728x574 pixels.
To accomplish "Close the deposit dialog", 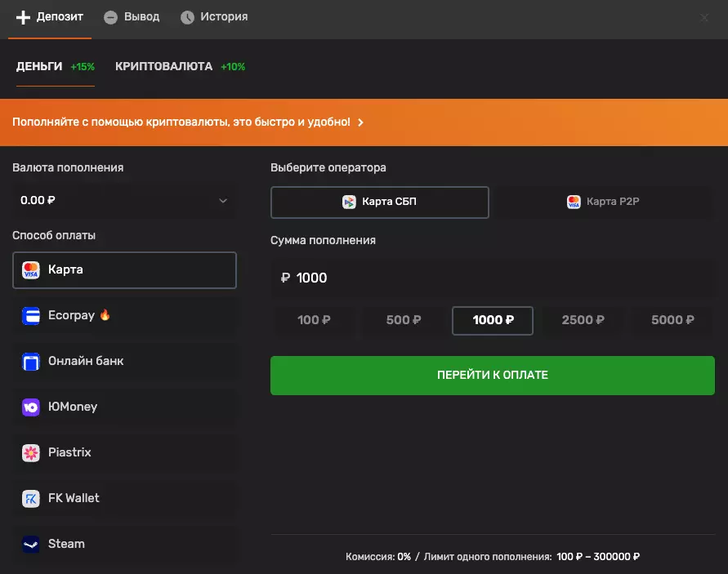I will coord(704,17).
